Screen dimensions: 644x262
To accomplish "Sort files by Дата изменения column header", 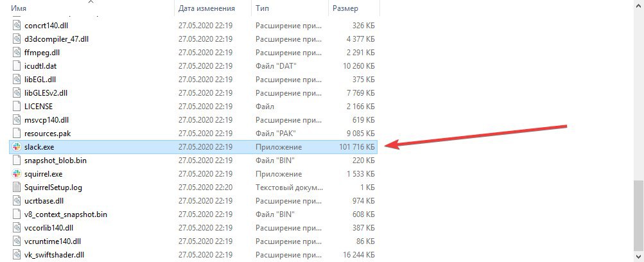I will click(207, 8).
